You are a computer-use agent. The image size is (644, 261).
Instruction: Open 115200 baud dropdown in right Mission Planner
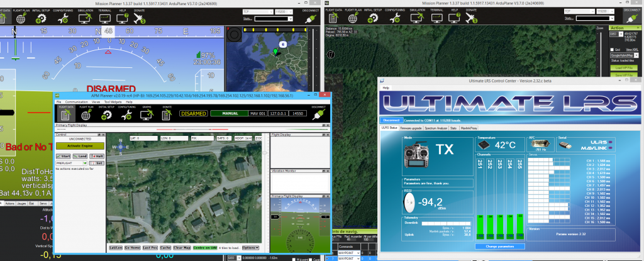click(607, 11)
